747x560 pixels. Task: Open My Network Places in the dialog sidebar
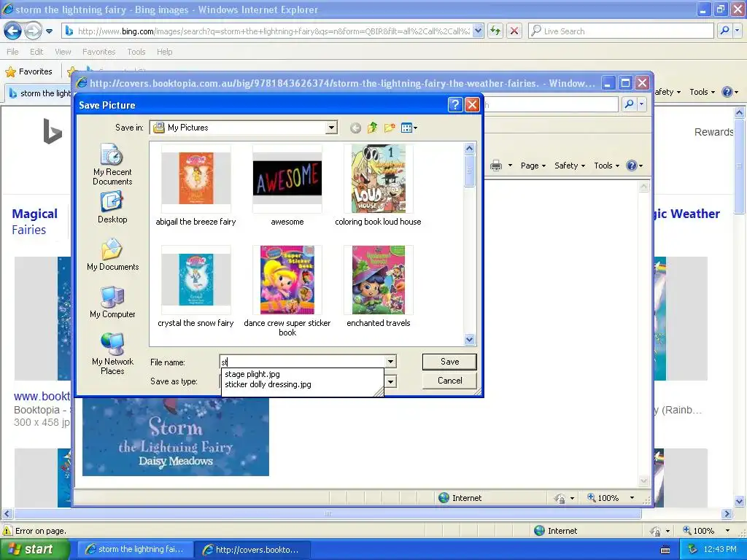[112, 354]
